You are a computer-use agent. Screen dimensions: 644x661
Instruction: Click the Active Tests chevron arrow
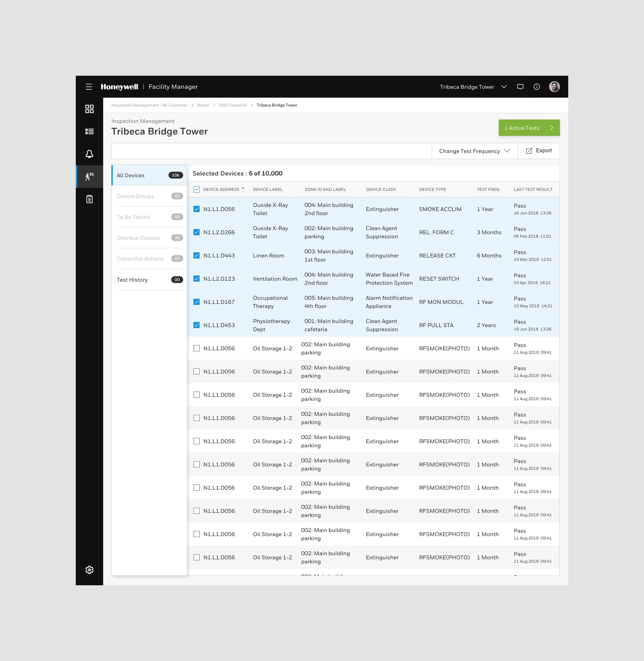(551, 128)
